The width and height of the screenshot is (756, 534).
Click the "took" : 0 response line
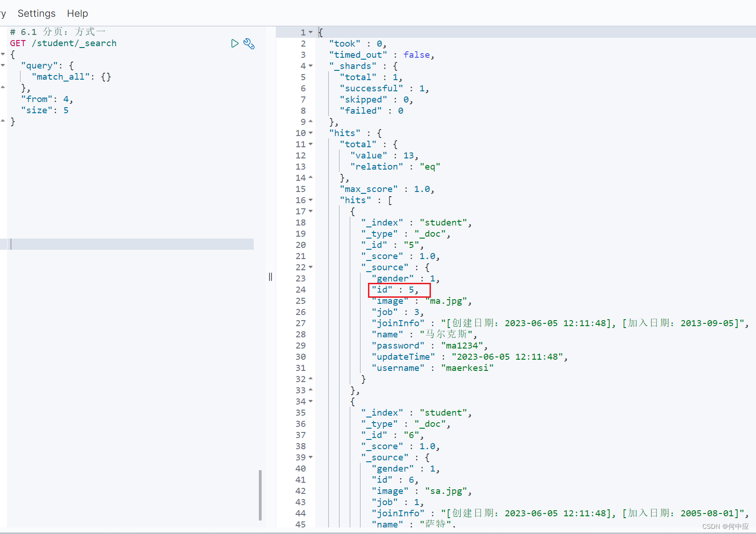(x=358, y=43)
